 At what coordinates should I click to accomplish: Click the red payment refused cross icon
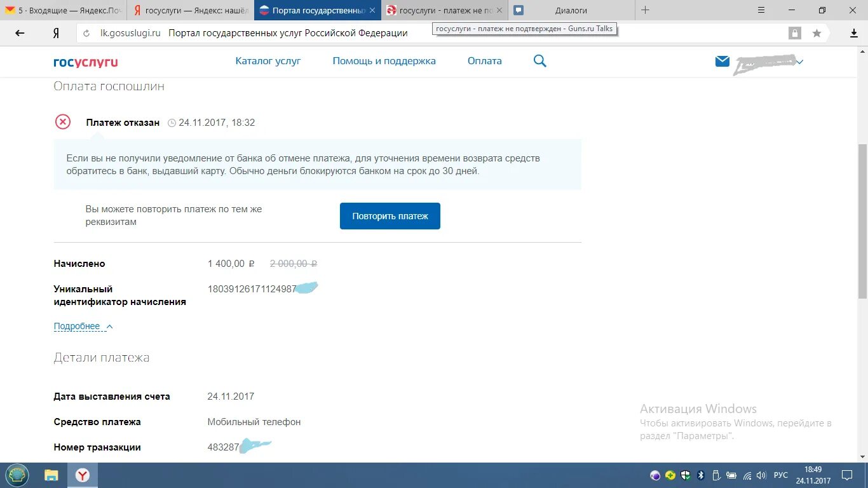click(x=63, y=121)
